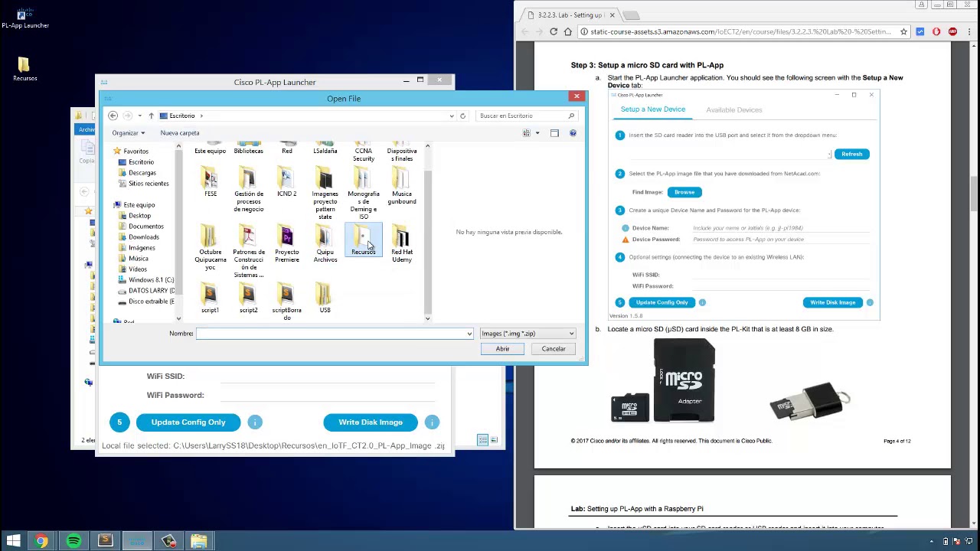This screenshot has height=551, width=980.
Task: Expand the Nombre filename history dropdown
Action: click(469, 334)
